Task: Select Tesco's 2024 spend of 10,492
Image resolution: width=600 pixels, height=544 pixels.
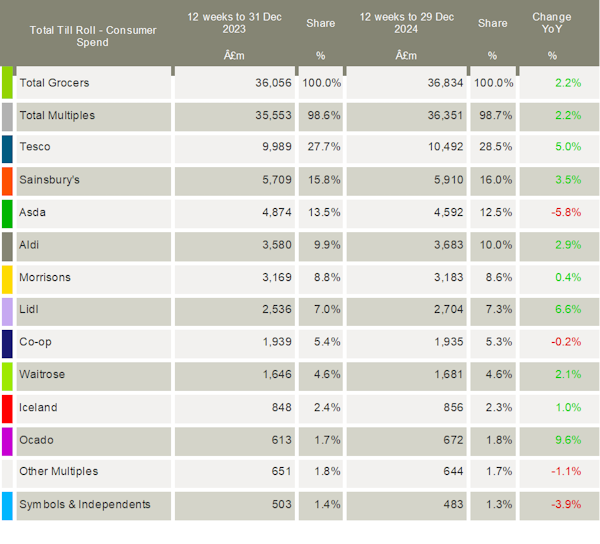Action: click(445, 147)
